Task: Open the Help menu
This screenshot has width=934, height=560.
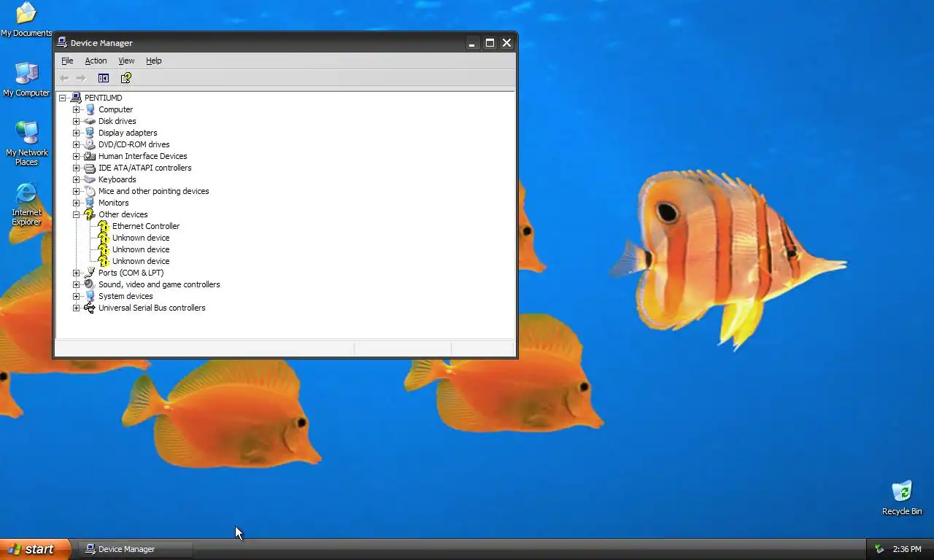Action: click(x=153, y=61)
